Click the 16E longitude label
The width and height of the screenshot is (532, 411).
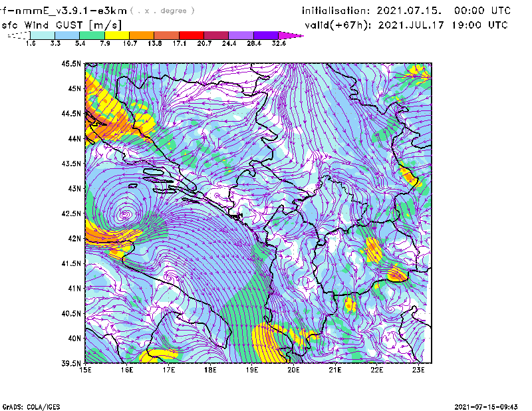[127, 370]
